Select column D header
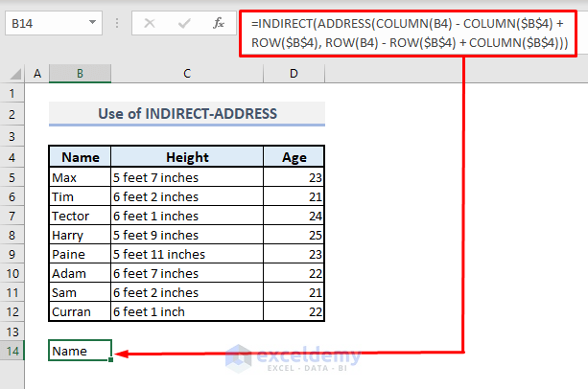 [294, 74]
